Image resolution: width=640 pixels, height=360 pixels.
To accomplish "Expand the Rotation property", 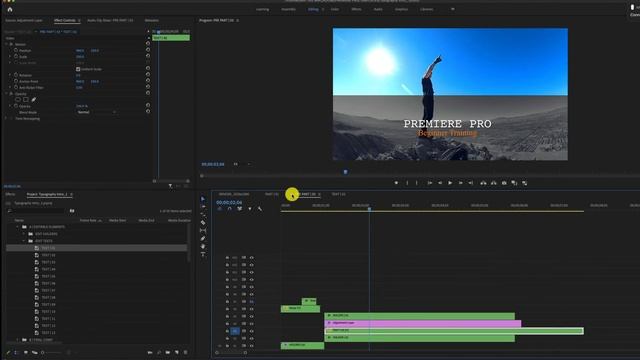I will [10, 75].
